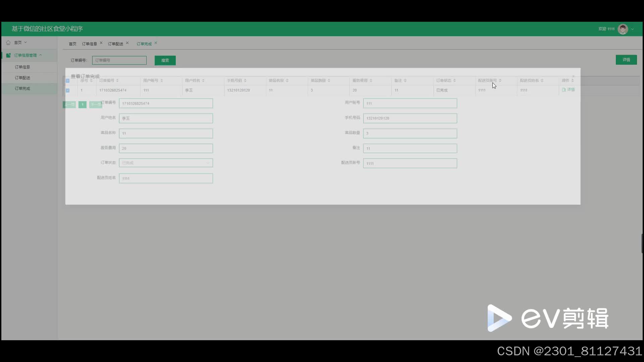Click the user avatar in header
Image resolution: width=644 pixels, height=362 pixels.
tap(623, 29)
